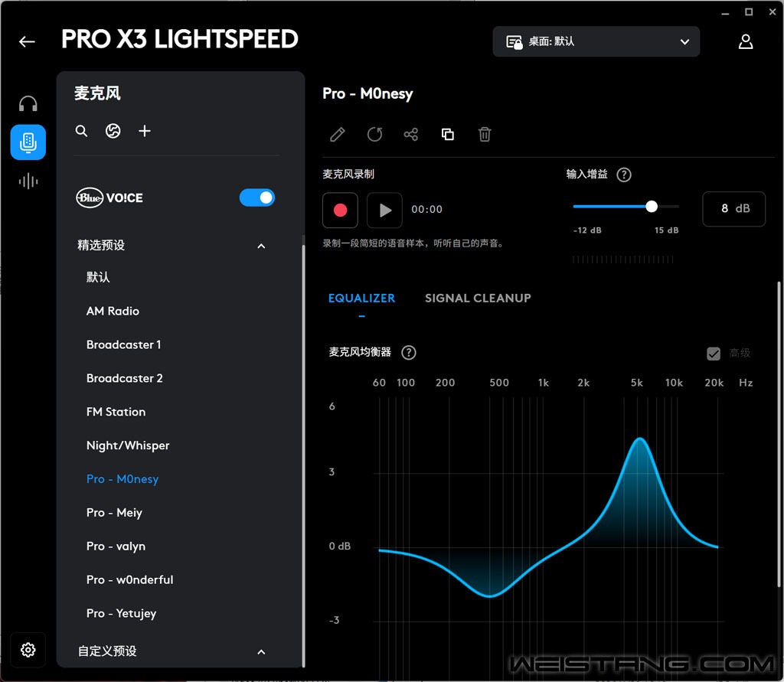784x682 pixels.
Task: Collapse the featured presets section
Action: click(x=261, y=246)
